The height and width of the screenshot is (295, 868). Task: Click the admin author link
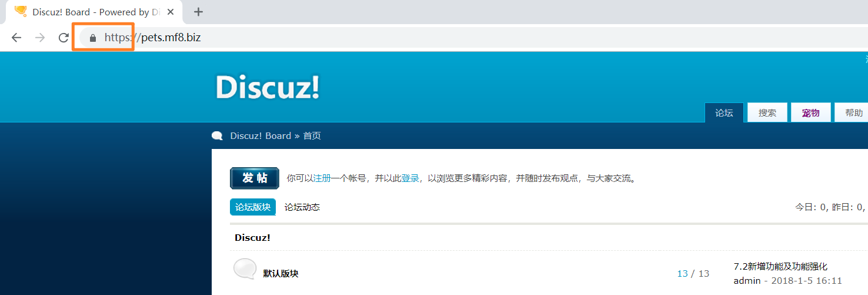pyautogui.click(x=747, y=281)
